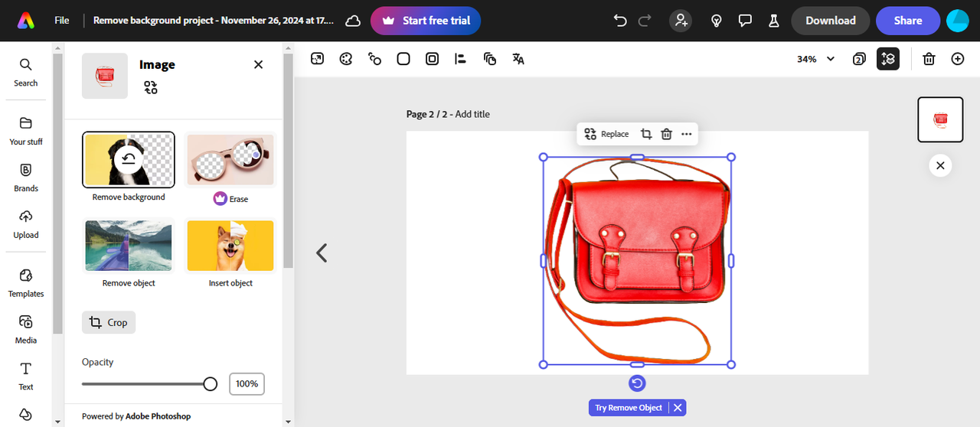Click the Opacity 100% value field
980x427 pixels.
[x=247, y=384]
